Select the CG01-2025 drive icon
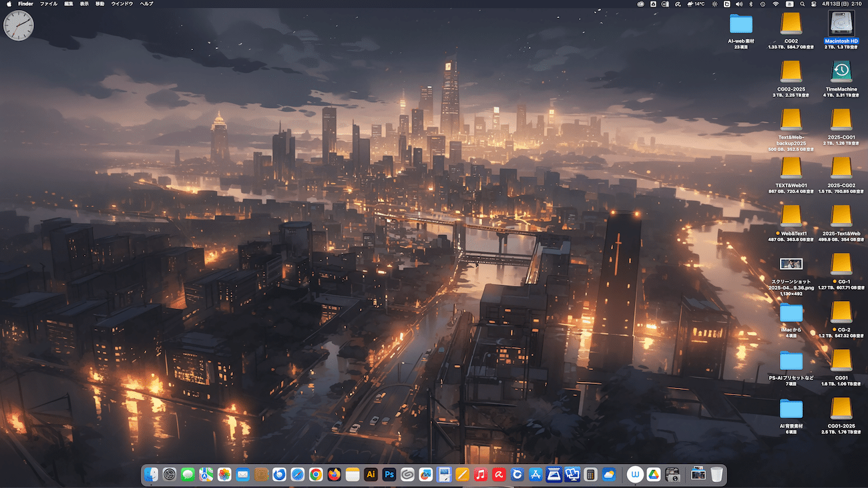 (x=841, y=409)
